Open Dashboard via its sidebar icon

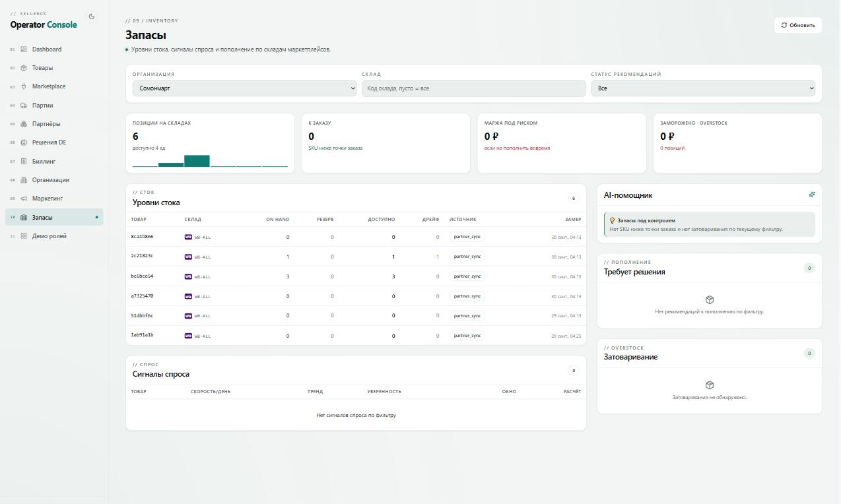click(x=24, y=49)
